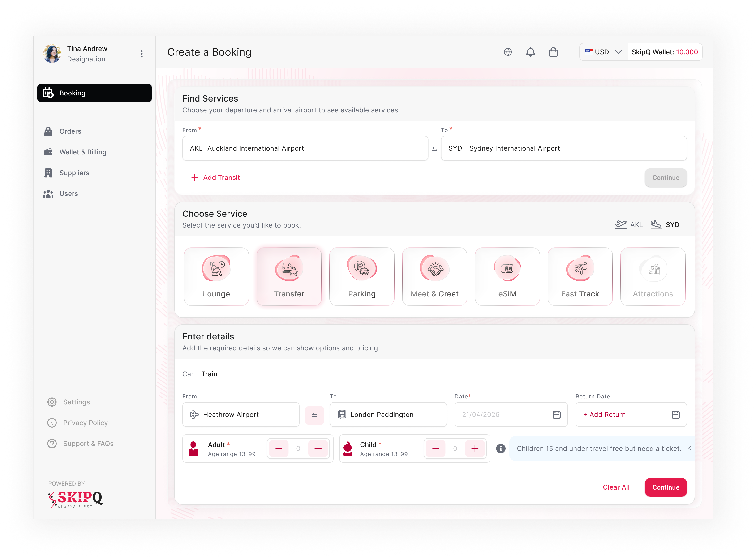Open the From airport field

click(305, 148)
